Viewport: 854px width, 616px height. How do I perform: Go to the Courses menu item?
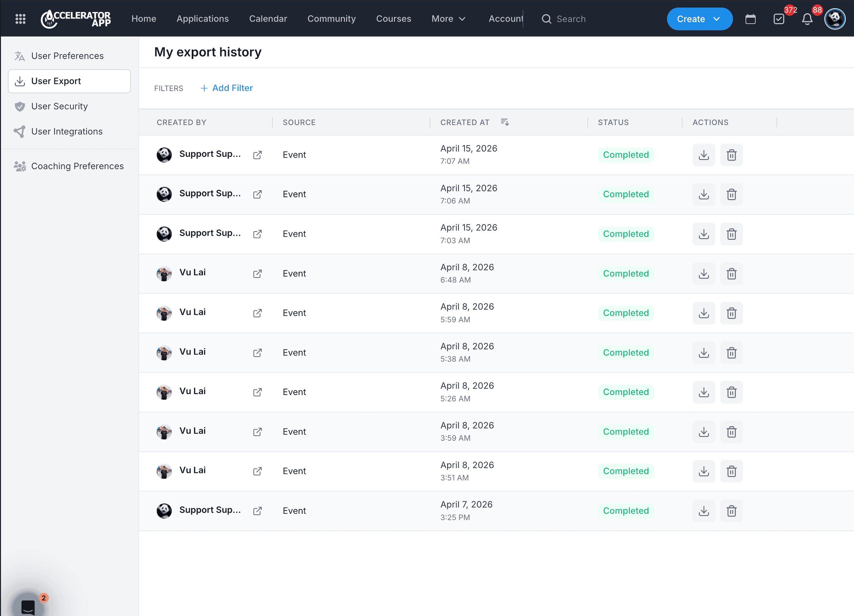tap(393, 19)
